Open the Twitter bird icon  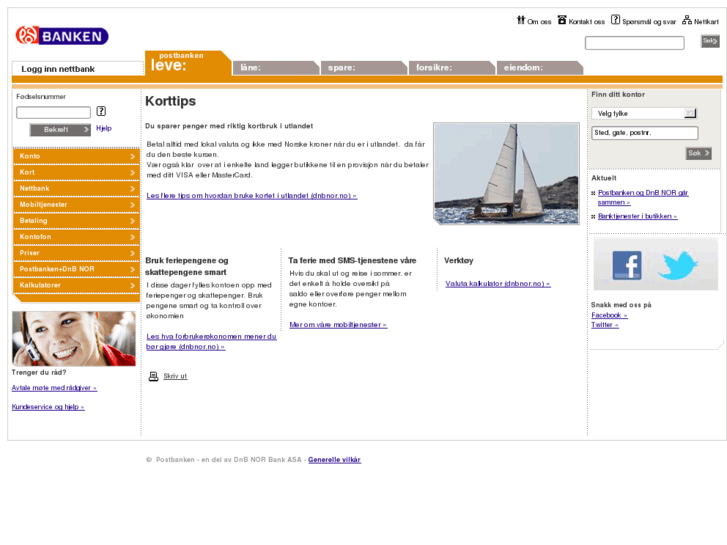[677, 265]
